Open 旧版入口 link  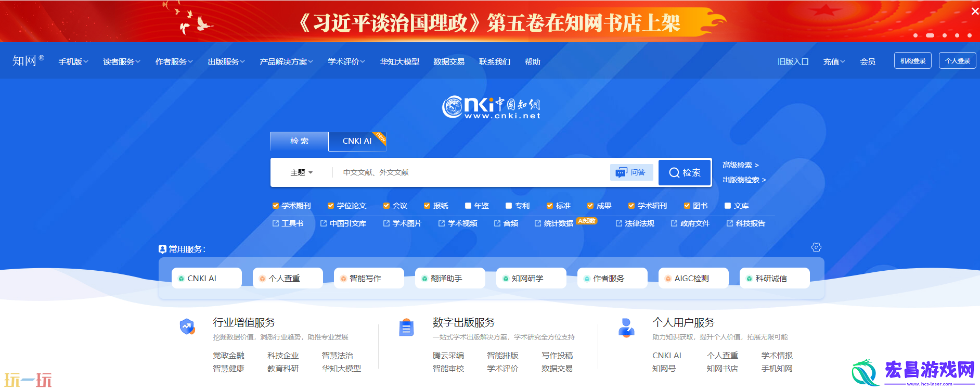click(x=793, y=61)
